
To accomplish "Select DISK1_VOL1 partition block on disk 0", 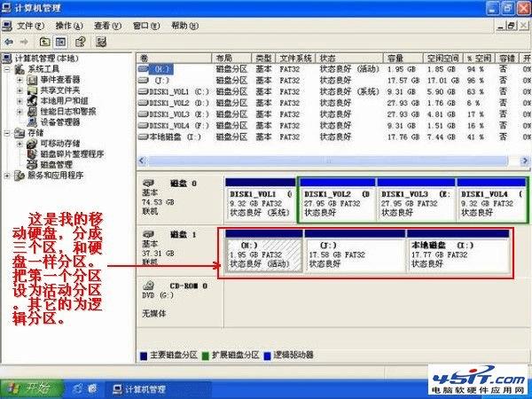I will click(x=261, y=199).
